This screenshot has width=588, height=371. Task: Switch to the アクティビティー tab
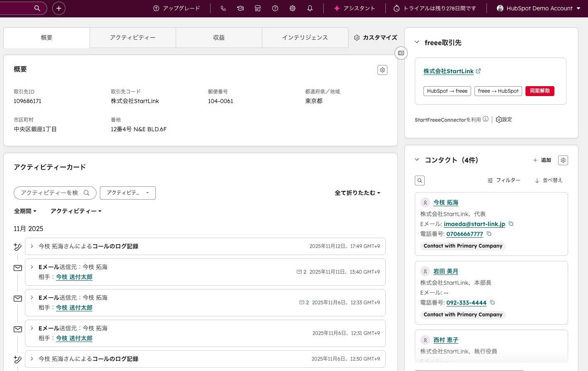133,38
